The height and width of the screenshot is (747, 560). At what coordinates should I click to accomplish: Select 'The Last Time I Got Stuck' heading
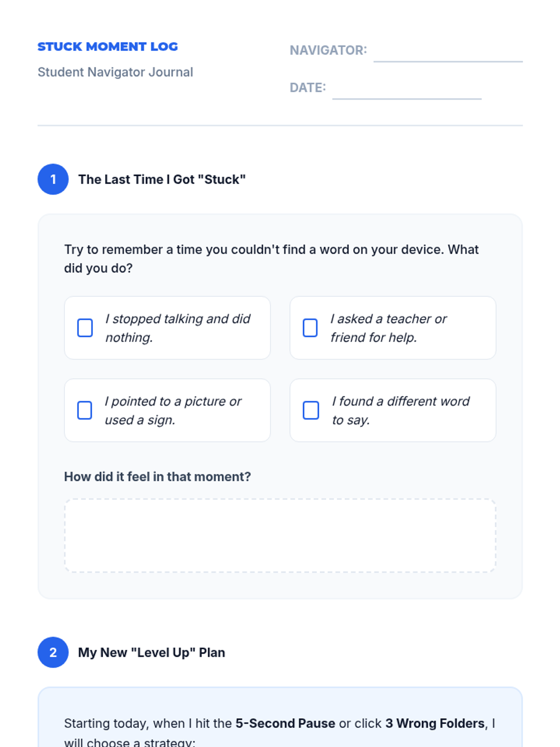pos(162,180)
